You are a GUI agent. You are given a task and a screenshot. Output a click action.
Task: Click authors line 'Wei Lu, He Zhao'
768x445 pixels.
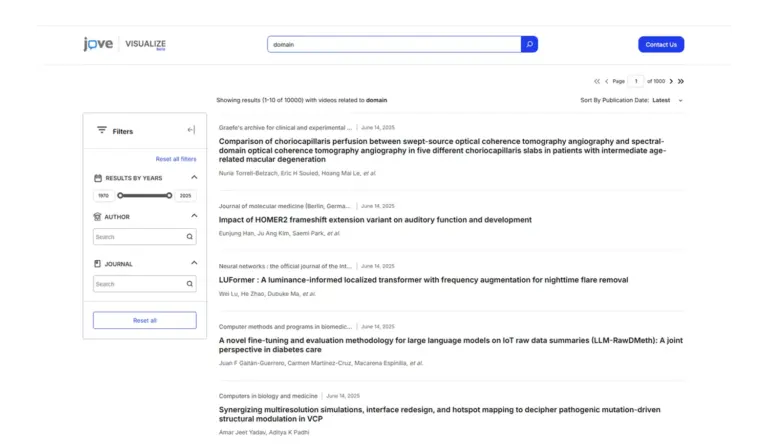click(x=267, y=294)
